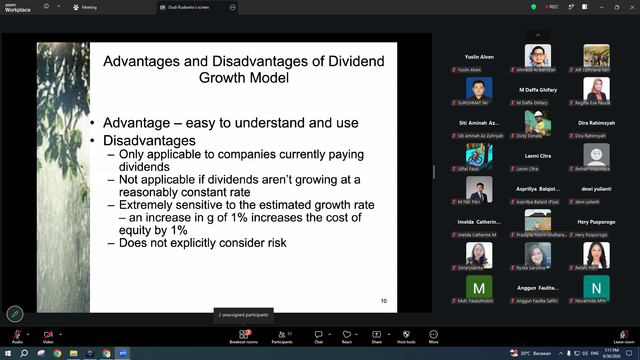Click the Zoom Workplace logo
This screenshot has height=360, width=640.
point(18,8)
